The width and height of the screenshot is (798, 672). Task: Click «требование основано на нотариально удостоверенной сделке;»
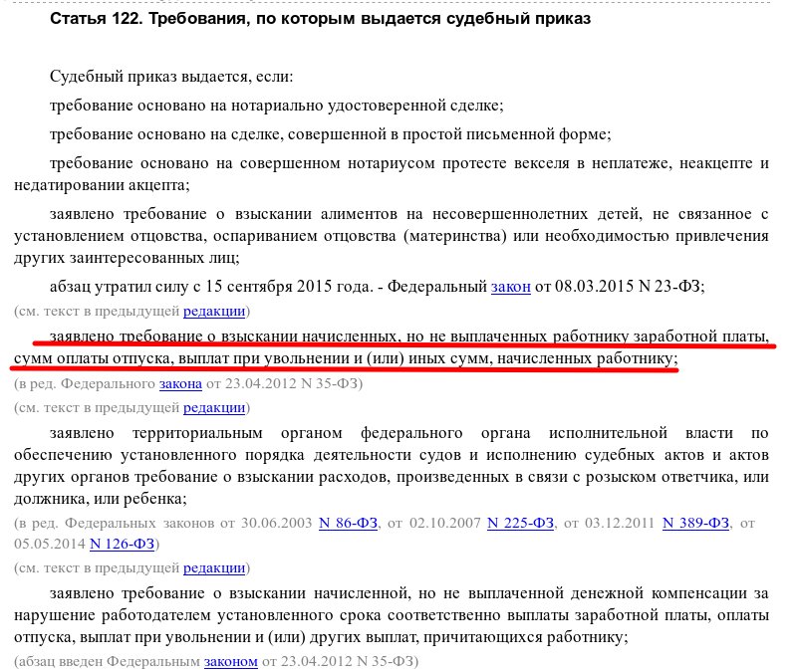tap(276, 106)
